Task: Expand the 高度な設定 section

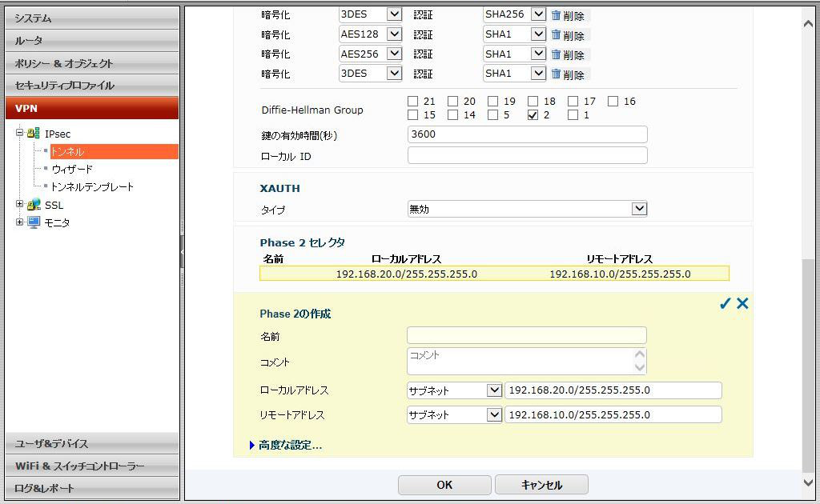Action: [289, 446]
